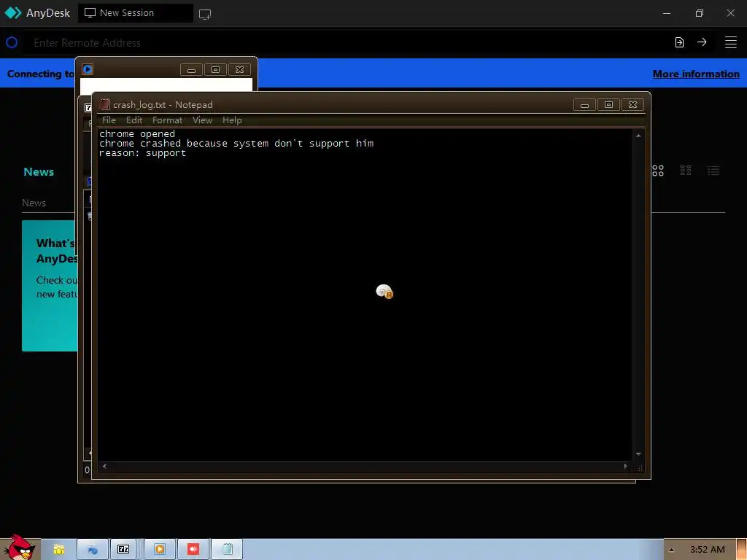The image size is (747, 560).
Task: Open the File menu in Notepad
Action: tap(109, 120)
